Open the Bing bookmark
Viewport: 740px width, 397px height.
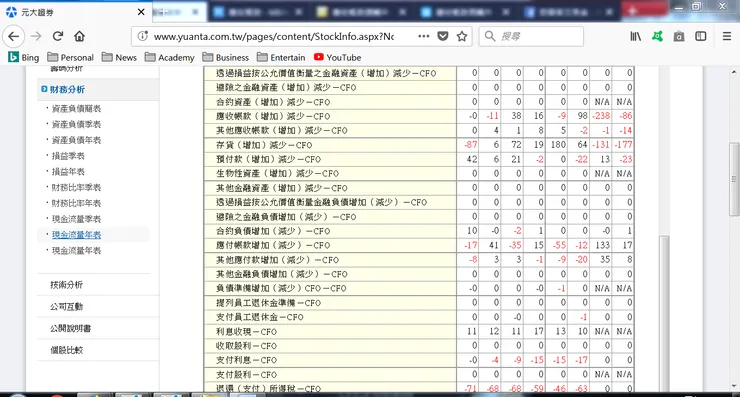click(x=24, y=58)
